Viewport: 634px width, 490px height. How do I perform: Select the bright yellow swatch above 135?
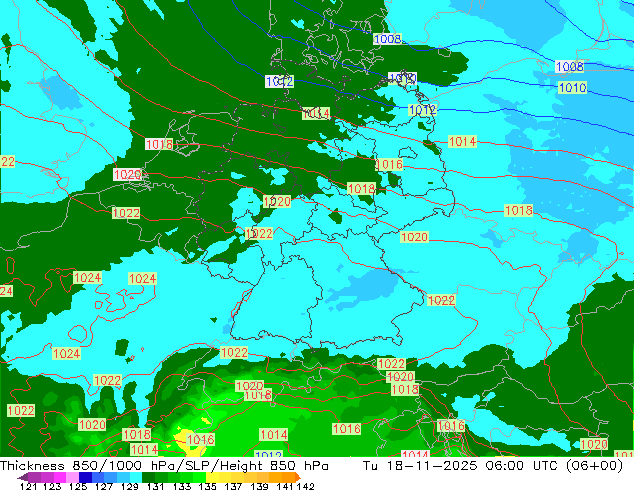click(211, 477)
